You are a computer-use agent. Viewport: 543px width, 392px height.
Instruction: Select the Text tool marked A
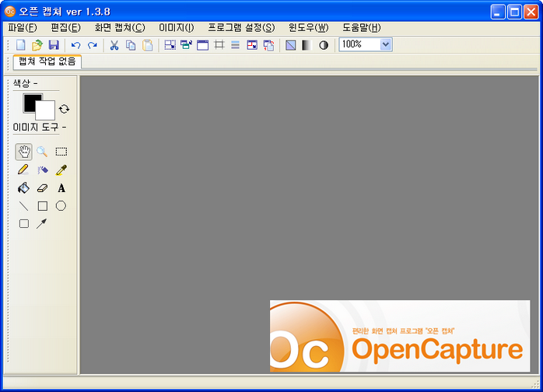point(61,188)
